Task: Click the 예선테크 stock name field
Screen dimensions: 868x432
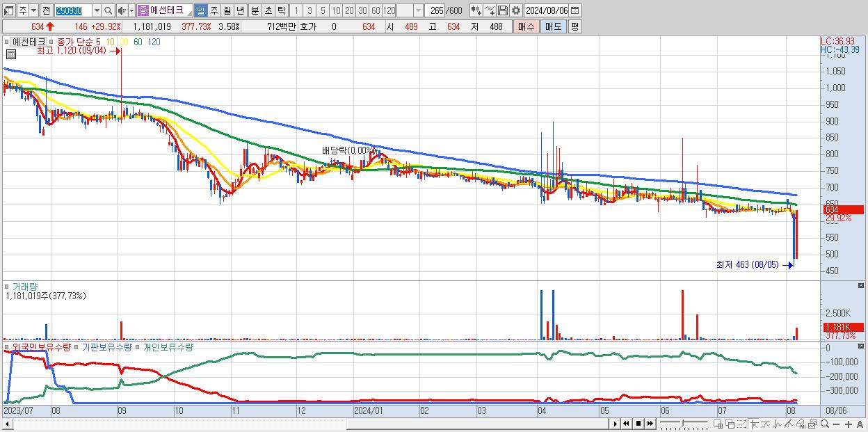Action: click(165, 10)
